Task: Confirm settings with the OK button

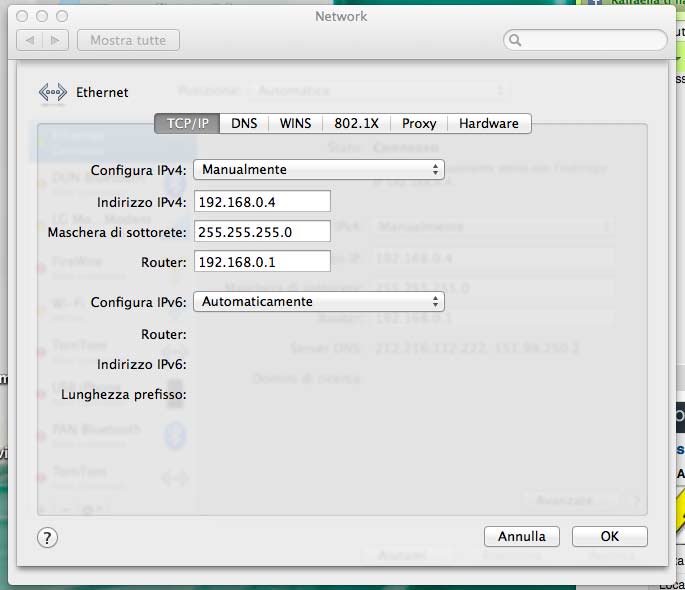Action: (x=609, y=536)
